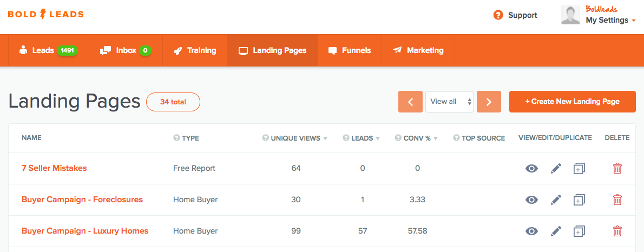The width and height of the screenshot is (644, 252).
Task: Open the Funnels tab
Action: pos(350,50)
